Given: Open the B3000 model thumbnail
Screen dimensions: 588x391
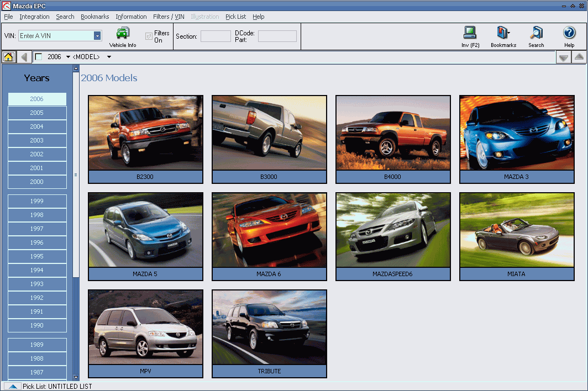Looking at the screenshot, I should [269, 140].
